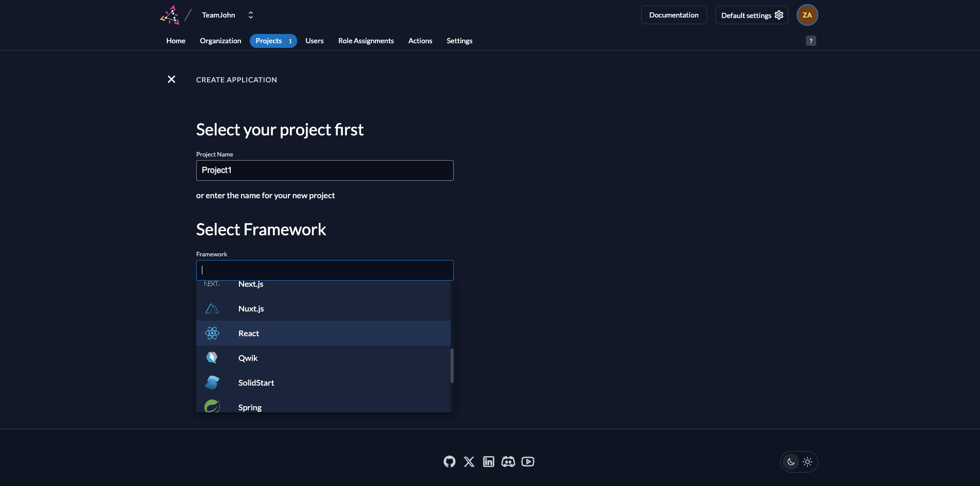The width and height of the screenshot is (980, 486).
Task: Select the Qwik framework icon
Action: 212,357
